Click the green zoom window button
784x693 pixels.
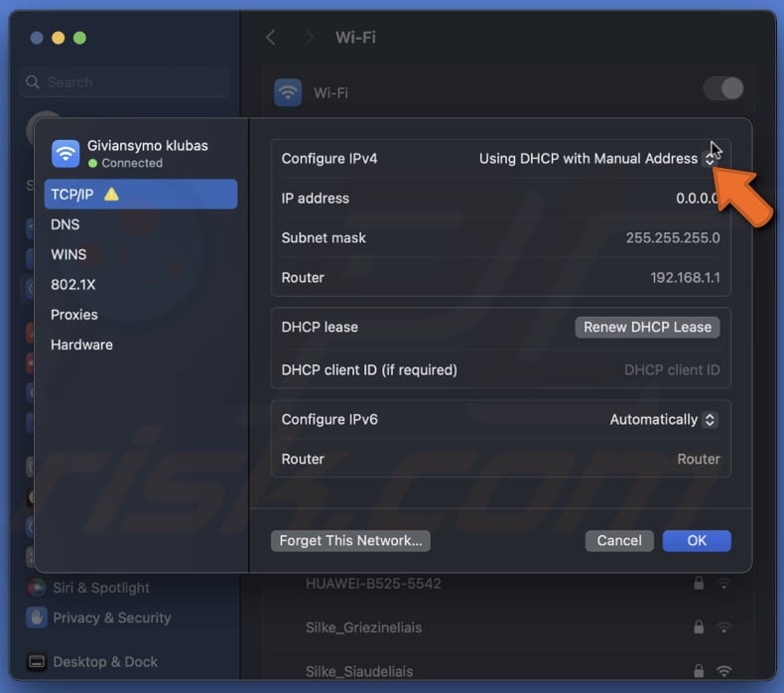point(79,38)
